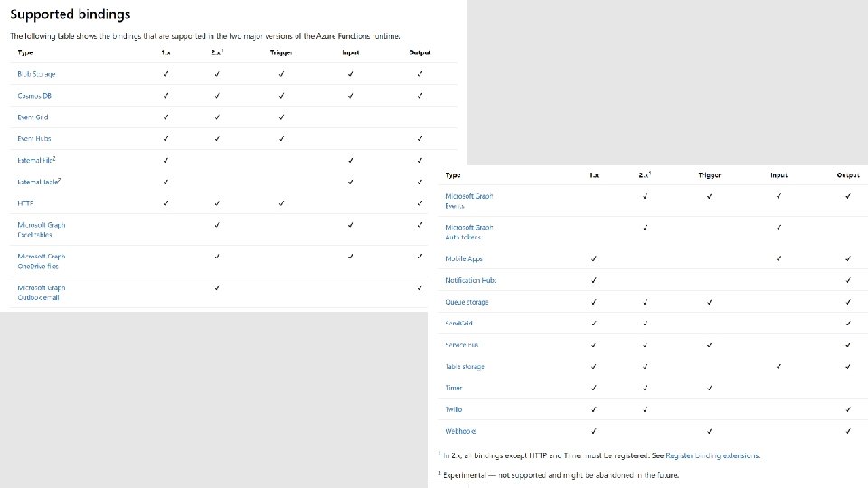Viewport: 868px width, 488px height.
Task: Click Event Hubs row's Output checkmark
Action: click(x=420, y=138)
